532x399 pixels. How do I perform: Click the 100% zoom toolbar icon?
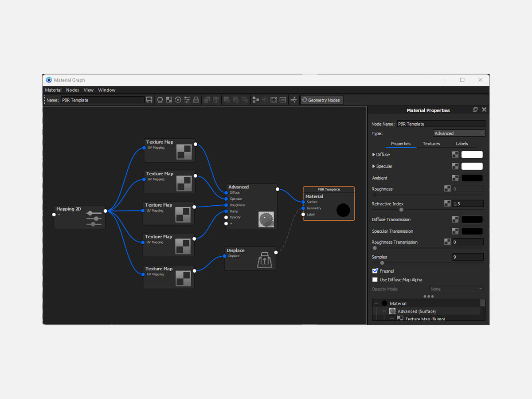[x=282, y=100]
